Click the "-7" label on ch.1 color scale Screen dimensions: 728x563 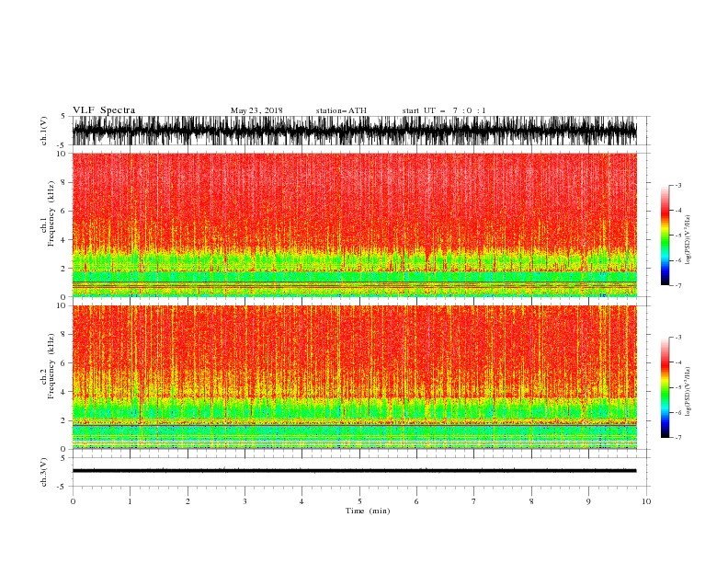coord(677,285)
